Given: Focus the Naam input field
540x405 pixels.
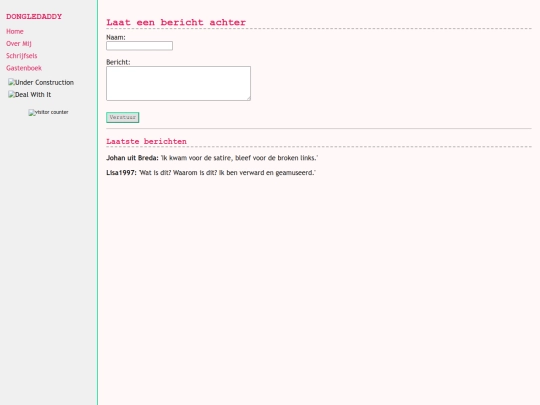Looking at the screenshot, I should (x=139, y=46).
